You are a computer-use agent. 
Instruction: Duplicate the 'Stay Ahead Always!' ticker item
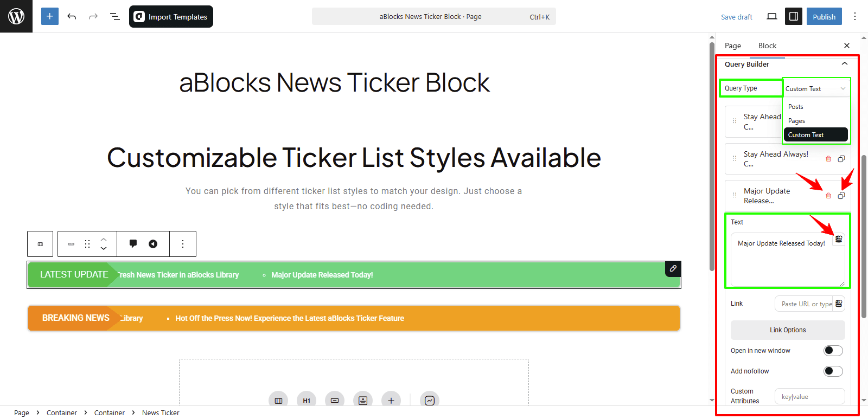[x=841, y=159]
